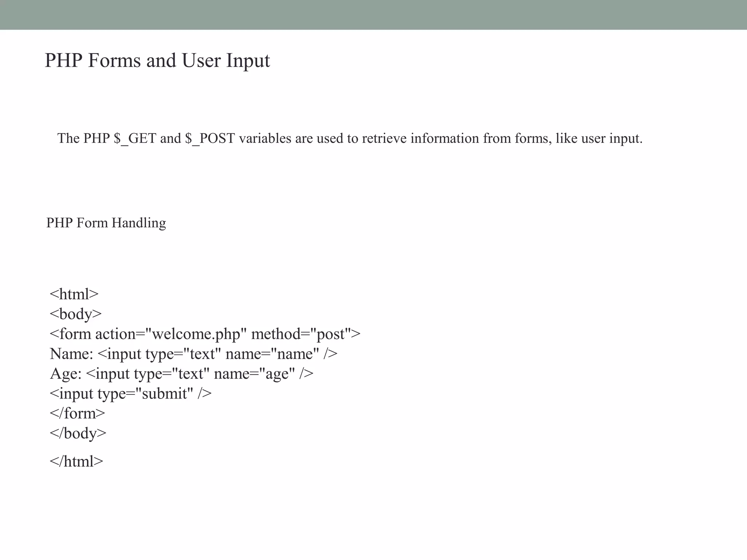Click the 'PHP Form Handling' subheading
747x560 pixels.
tap(106, 223)
